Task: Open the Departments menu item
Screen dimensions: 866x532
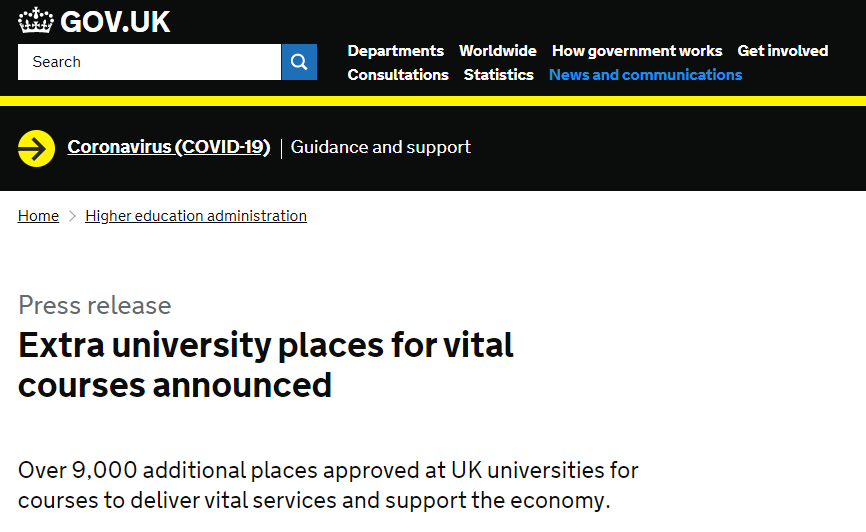Action: [395, 51]
